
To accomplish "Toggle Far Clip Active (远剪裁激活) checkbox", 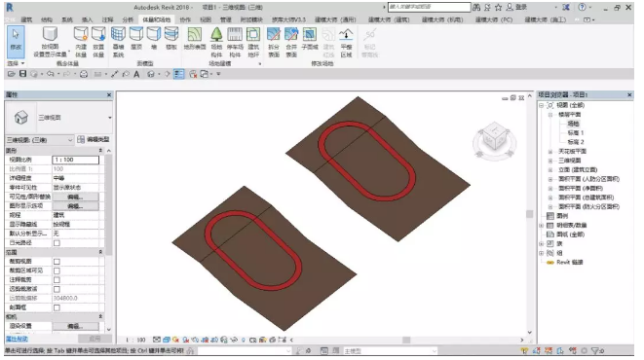I will tap(57, 290).
